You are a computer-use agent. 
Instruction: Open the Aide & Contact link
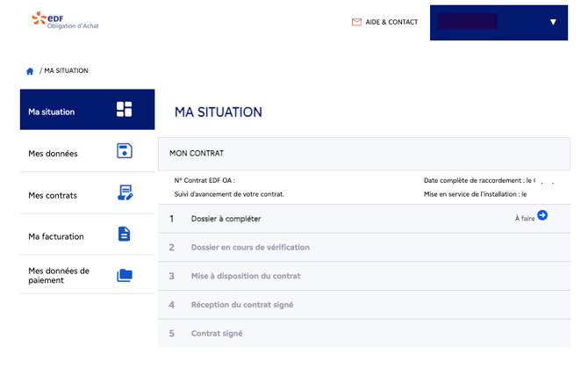[391, 22]
